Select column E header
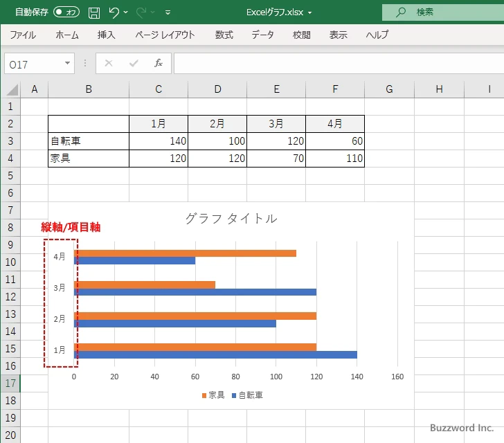The width and height of the screenshot is (504, 443). (276, 89)
